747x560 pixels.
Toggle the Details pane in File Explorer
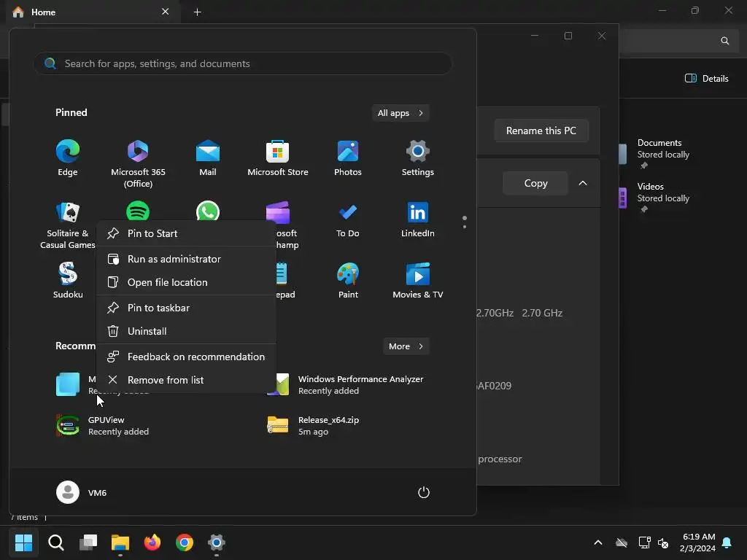tap(706, 79)
